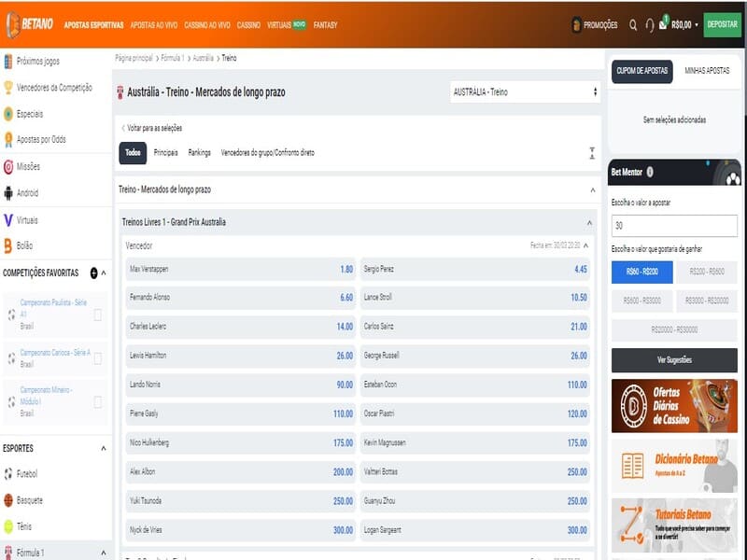
Task: Click the Vencedores da Competição trophy icon
Action: tap(8, 88)
